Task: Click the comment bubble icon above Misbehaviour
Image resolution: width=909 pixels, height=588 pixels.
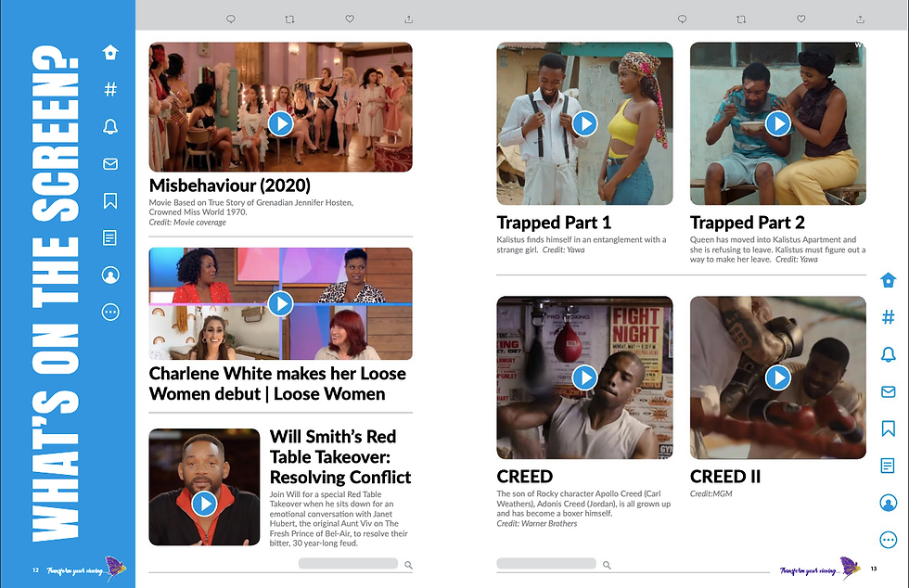Action: point(231,19)
